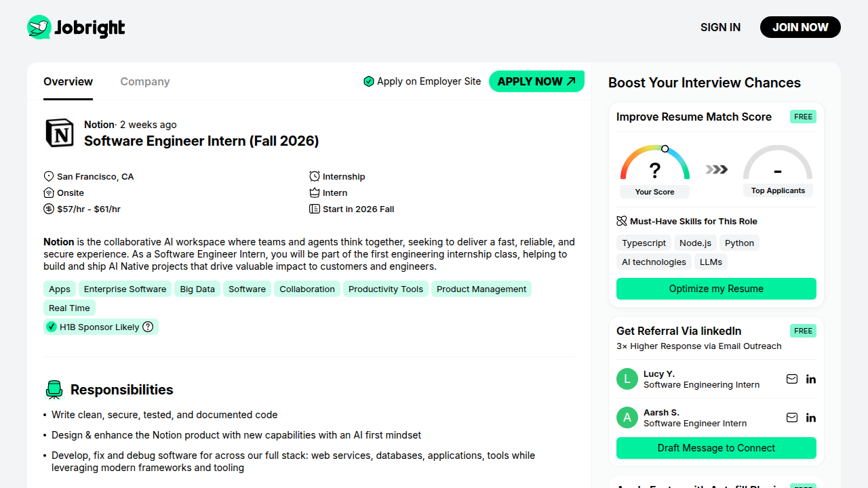This screenshot has height=488, width=868.
Task: Select the LLMs skill tag
Action: [711, 262]
